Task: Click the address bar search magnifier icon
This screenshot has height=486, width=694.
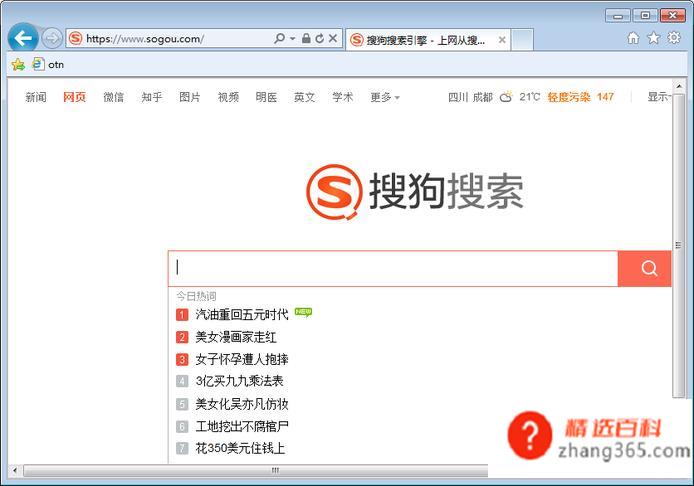Action: (280, 39)
